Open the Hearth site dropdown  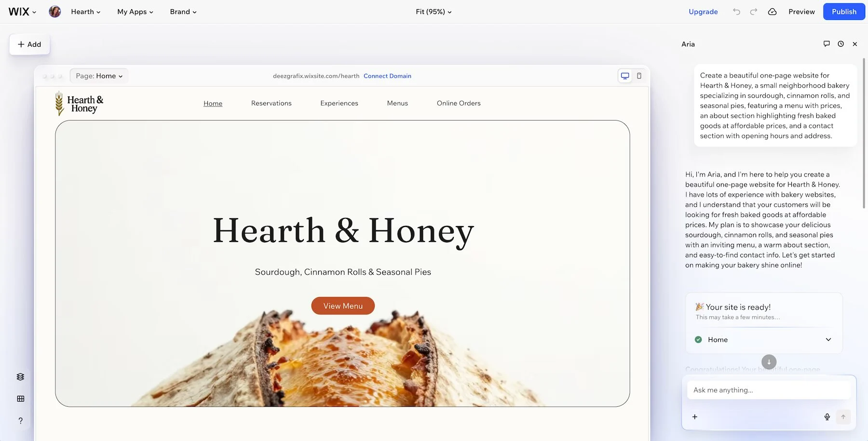86,12
